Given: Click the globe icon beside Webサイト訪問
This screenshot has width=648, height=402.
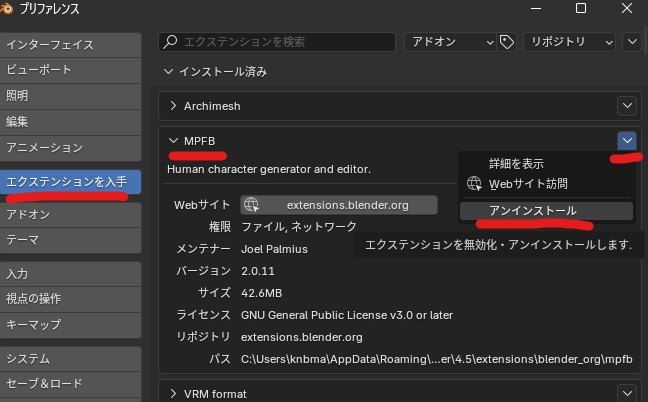Looking at the screenshot, I should (474, 184).
